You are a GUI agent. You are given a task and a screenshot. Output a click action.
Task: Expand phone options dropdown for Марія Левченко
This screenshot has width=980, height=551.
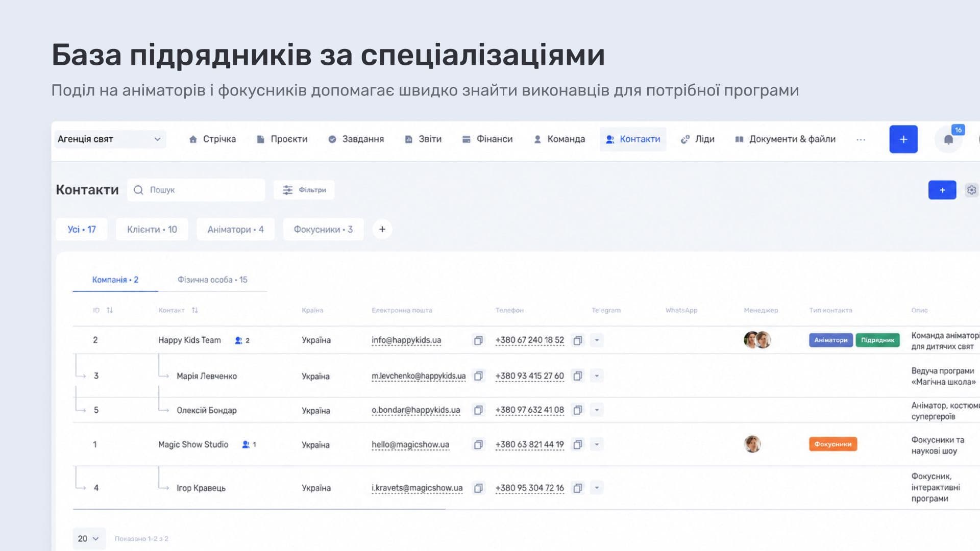pos(597,376)
